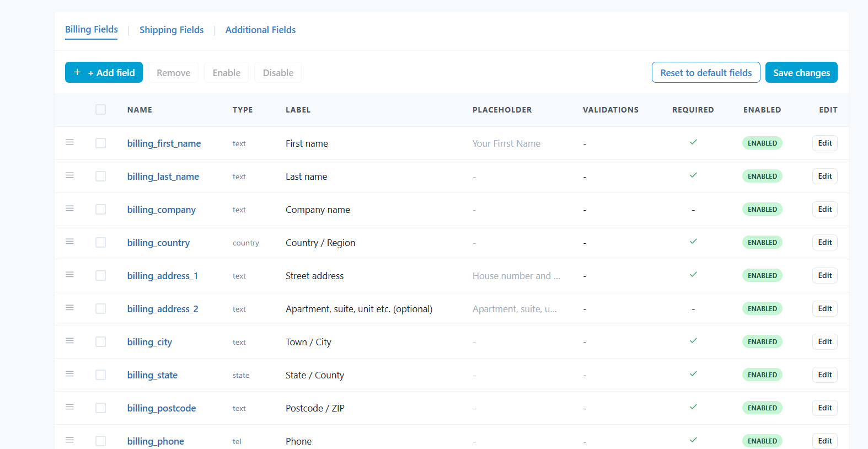Toggle the select-all checkbox in table header
Screen dimensions: 868x449
coord(100,110)
